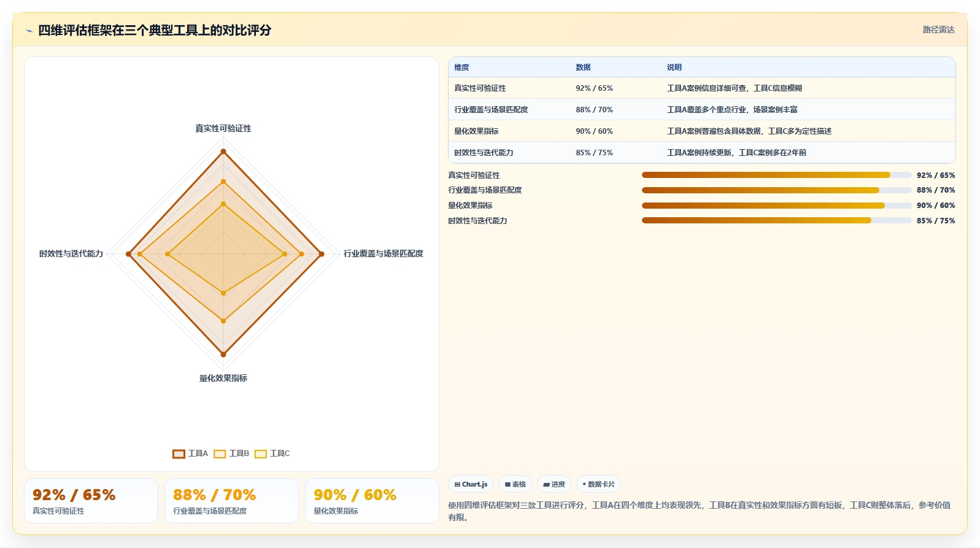Click table value 92% / 65%

click(594, 88)
